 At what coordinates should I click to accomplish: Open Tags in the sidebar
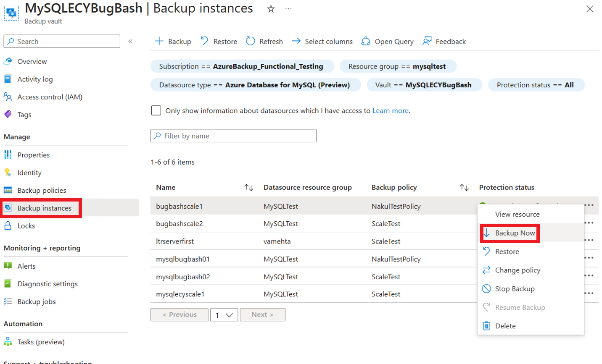(24, 115)
